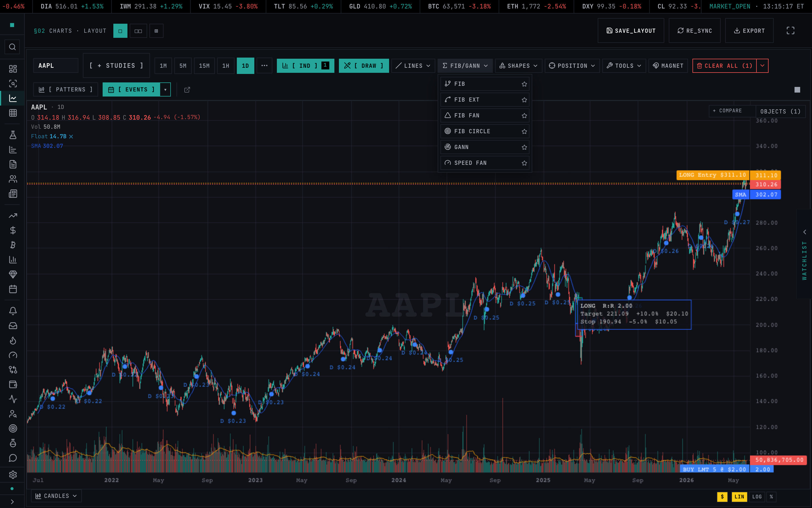Choose SPEED FAN from the menu
The image size is (812, 508).
click(x=485, y=163)
